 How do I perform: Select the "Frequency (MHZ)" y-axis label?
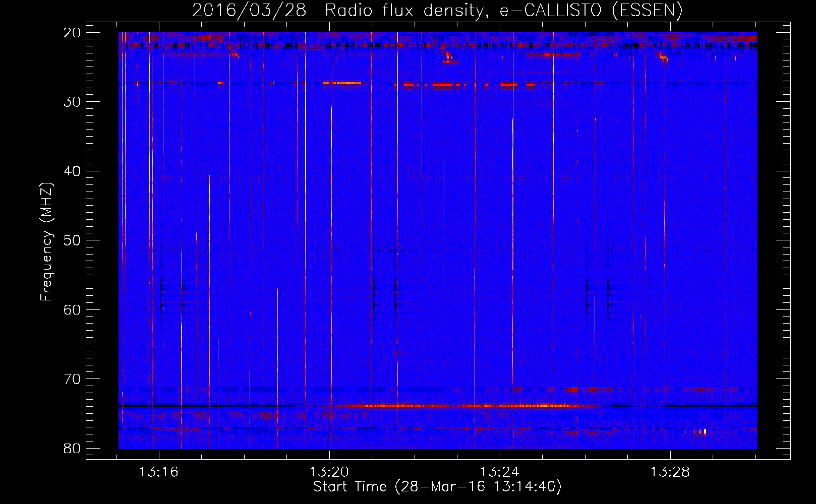click(x=46, y=242)
